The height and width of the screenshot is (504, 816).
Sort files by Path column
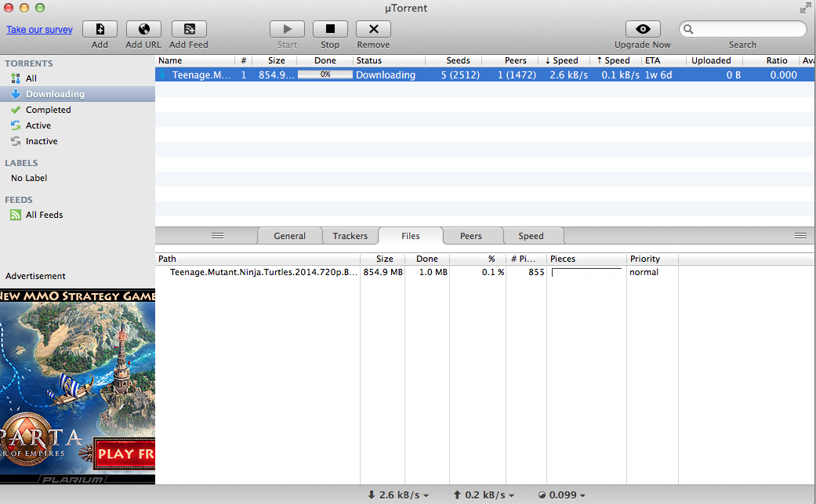point(258,259)
